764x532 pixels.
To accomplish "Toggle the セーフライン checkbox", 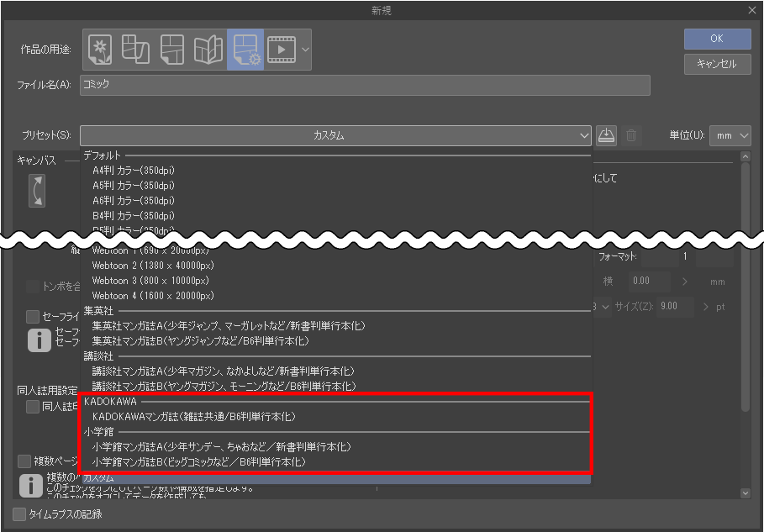I will 32,317.
